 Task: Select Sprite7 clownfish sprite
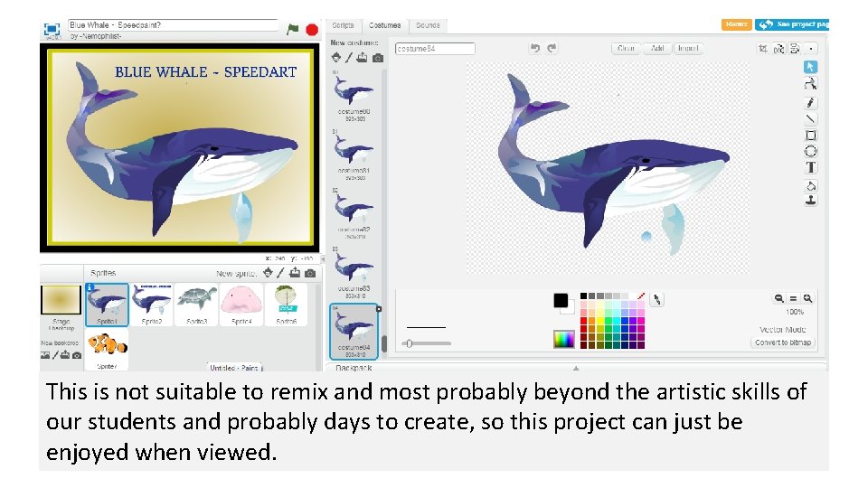click(107, 349)
